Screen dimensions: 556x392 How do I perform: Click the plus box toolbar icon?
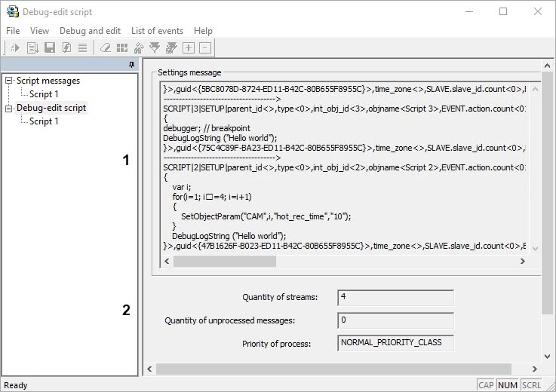click(x=189, y=47)
